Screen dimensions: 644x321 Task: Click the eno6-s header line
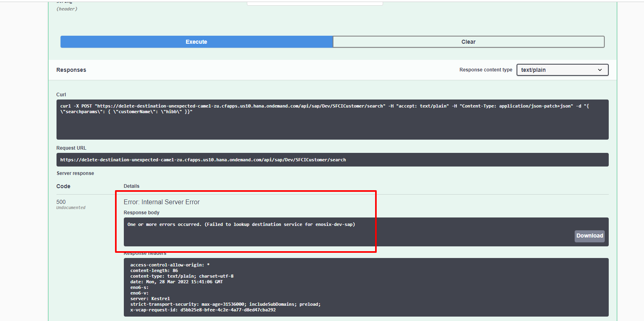tap(139, 287)
